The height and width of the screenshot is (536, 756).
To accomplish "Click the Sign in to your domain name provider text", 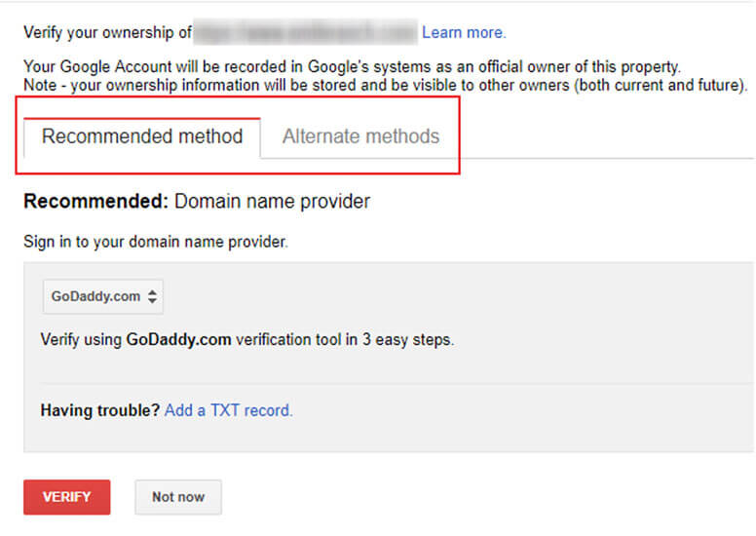I will [156, 242].
